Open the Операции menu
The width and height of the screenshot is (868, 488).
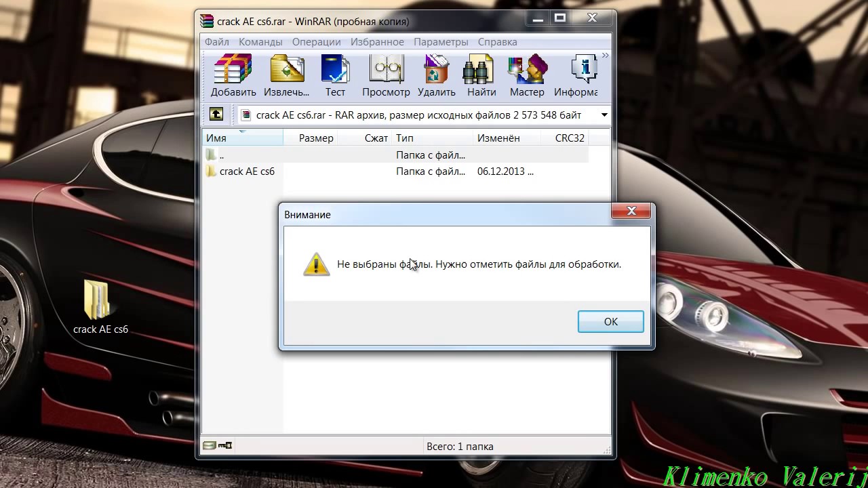coord(316,42)
